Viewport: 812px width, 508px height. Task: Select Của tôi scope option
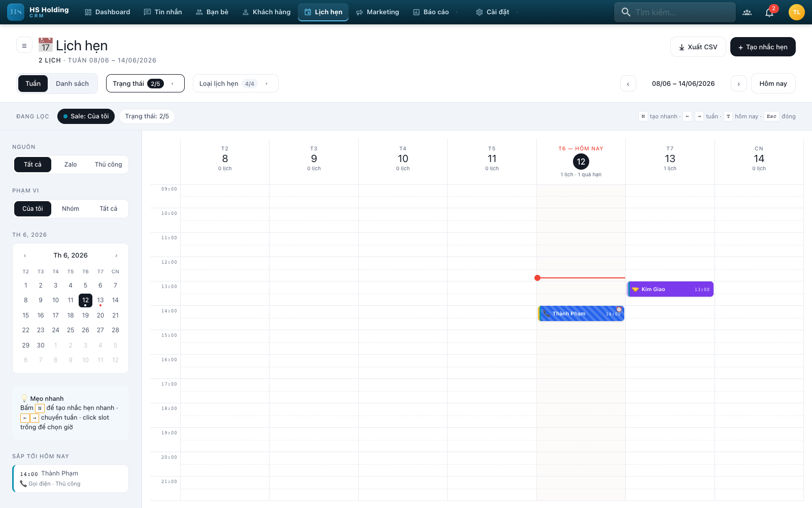tap(32, 209)
